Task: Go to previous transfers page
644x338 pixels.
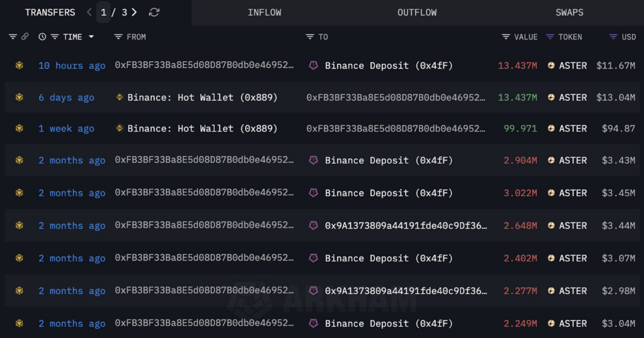Action: coord(89,13)
